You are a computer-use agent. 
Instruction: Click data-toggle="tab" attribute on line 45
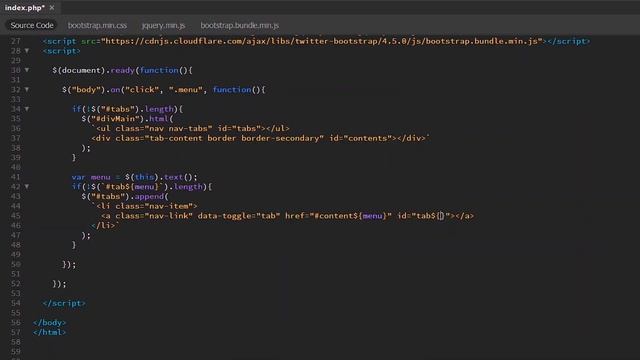tap(239, 216)
